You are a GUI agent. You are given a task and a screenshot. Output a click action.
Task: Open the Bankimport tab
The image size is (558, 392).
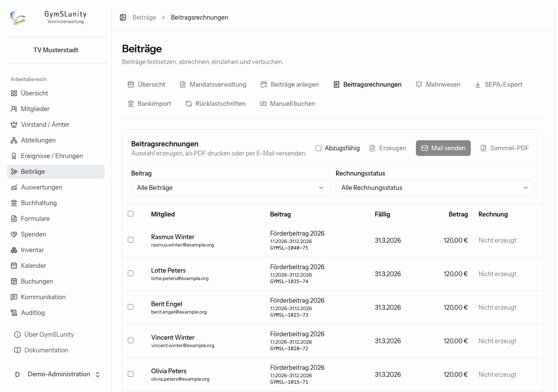(x=149, y=104)
